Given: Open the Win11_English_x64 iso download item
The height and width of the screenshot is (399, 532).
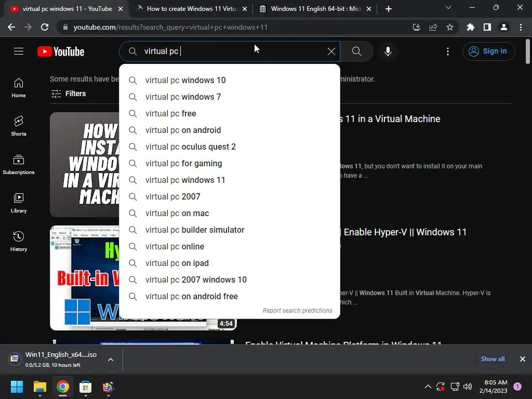Looking at the screenshot, I should pos(54,360).
